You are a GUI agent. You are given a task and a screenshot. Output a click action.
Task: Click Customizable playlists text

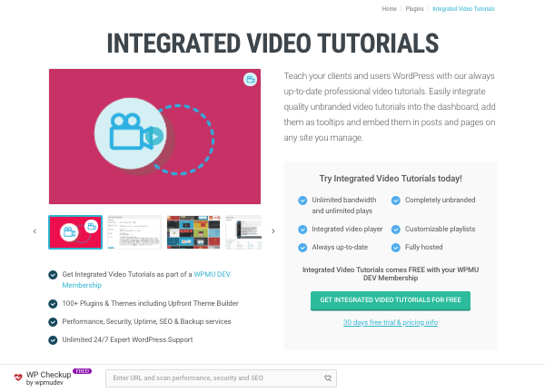(x=440, y=230)
